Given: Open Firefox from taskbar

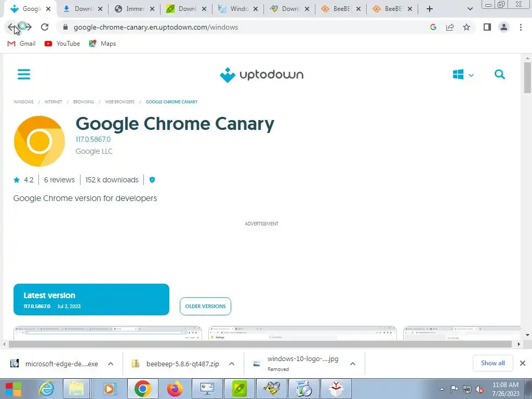Looking at the screenshot, I should tap(175, 389).
